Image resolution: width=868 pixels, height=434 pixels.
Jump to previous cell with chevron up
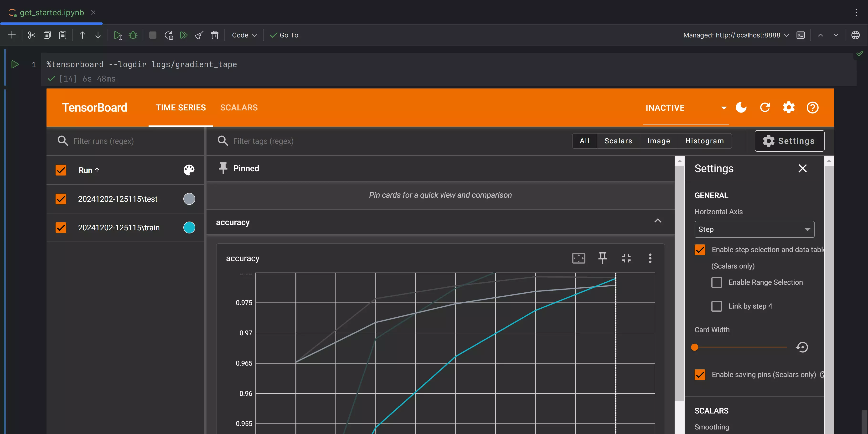pos(821,35)
